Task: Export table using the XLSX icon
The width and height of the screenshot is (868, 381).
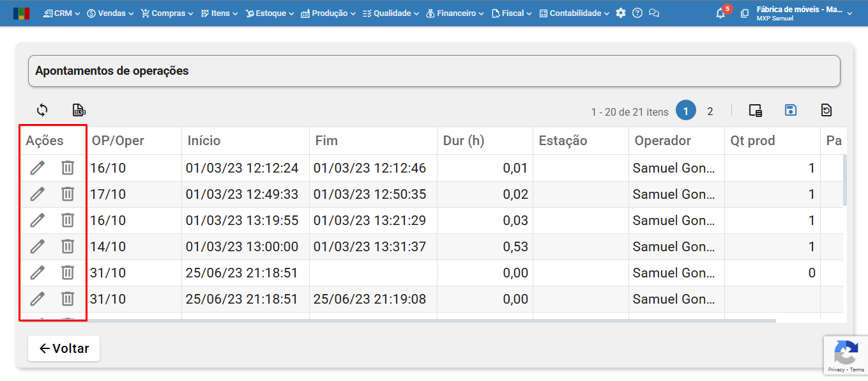Action: [79, 110]
